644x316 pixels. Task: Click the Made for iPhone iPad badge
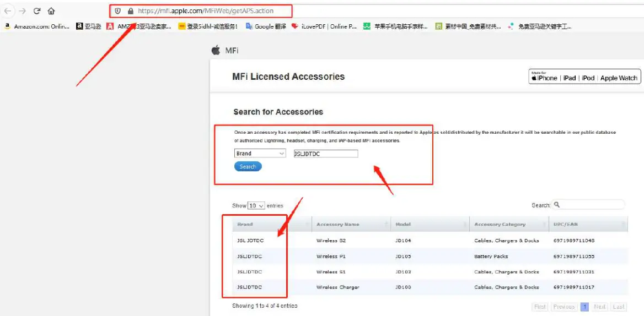(585, 77)
